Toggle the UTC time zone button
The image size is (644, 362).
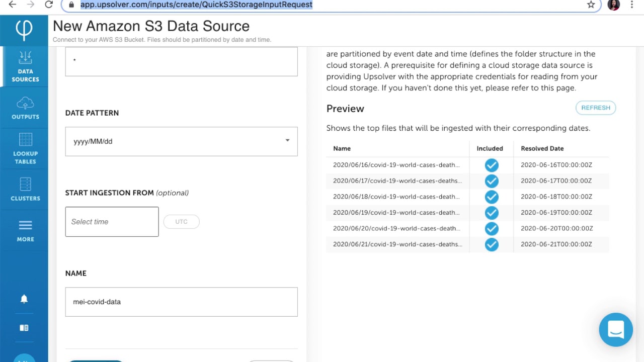point(182,222)
